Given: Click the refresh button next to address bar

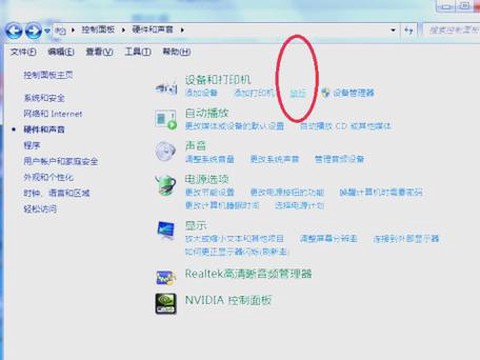Looking at the screenshot, I should 408,30.
